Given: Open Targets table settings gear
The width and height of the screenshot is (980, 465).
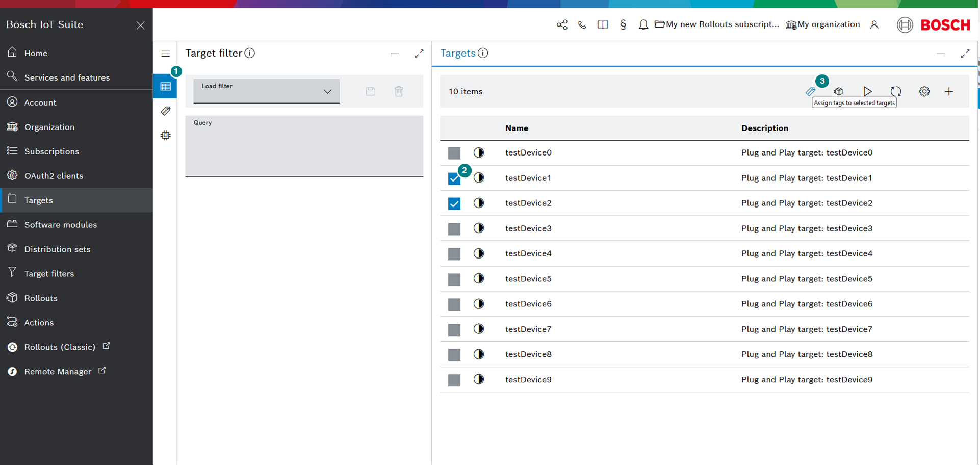Looking at the screenshot, I should click(x=924, y=92).
